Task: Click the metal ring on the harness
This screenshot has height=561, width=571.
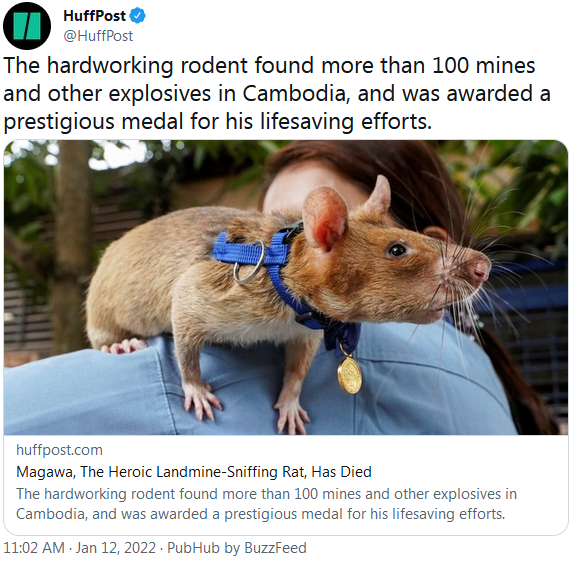Action: (x=249, y=262)
